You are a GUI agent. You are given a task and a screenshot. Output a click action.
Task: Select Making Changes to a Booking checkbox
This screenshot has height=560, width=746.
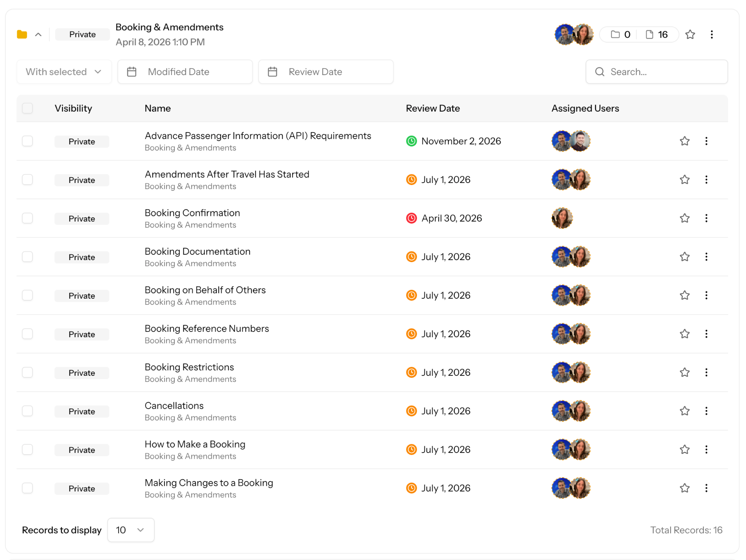pos(27,488)
